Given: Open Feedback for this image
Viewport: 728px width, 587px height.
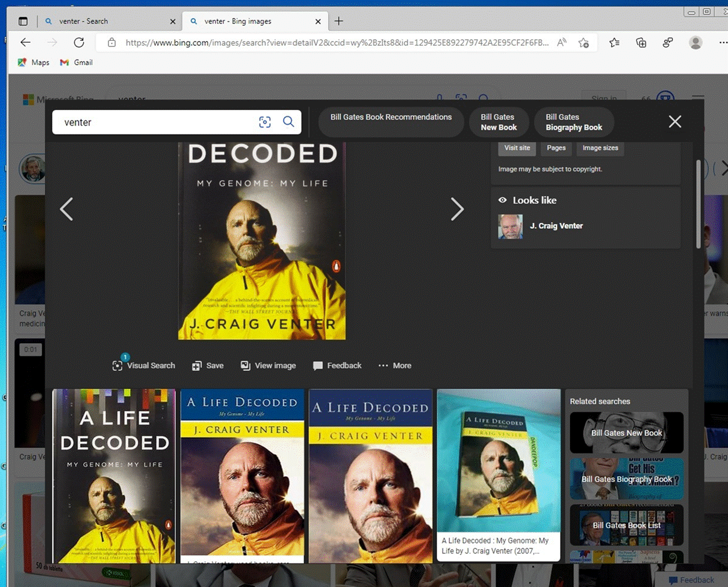Looking at the screenshot, I should coord(337,365).
